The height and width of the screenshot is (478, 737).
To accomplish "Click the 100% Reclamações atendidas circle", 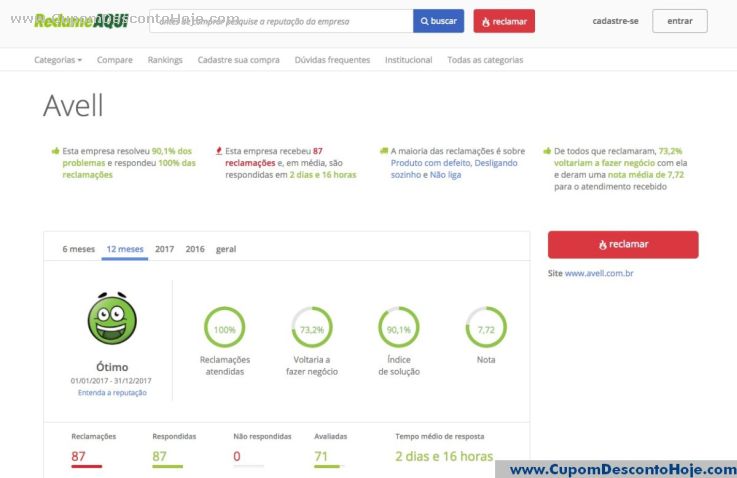I will (x=225, y=327).
